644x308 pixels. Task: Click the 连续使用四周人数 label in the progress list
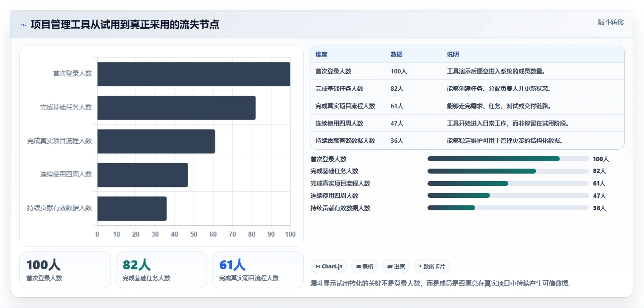click(x=334, y=196)
